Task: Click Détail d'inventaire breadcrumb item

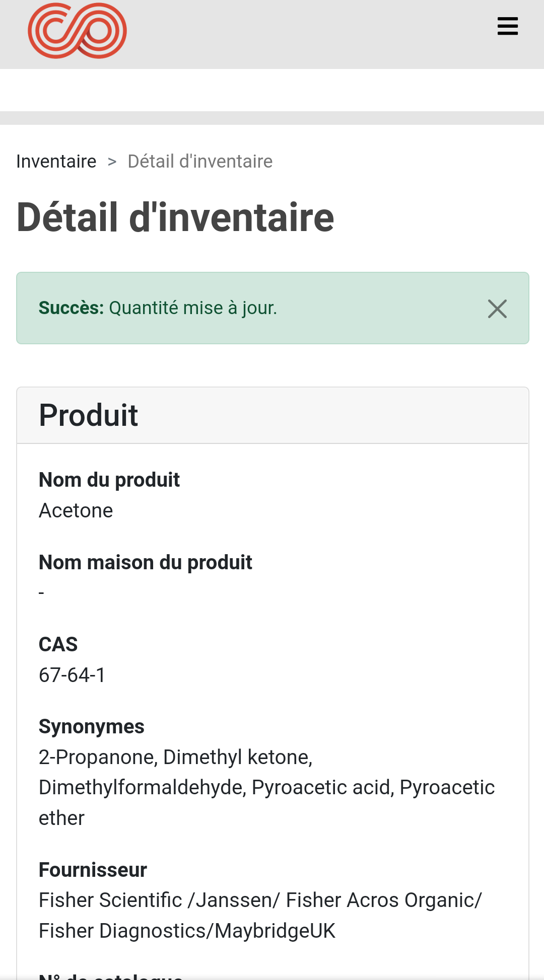Action: [x=200, y=162]
